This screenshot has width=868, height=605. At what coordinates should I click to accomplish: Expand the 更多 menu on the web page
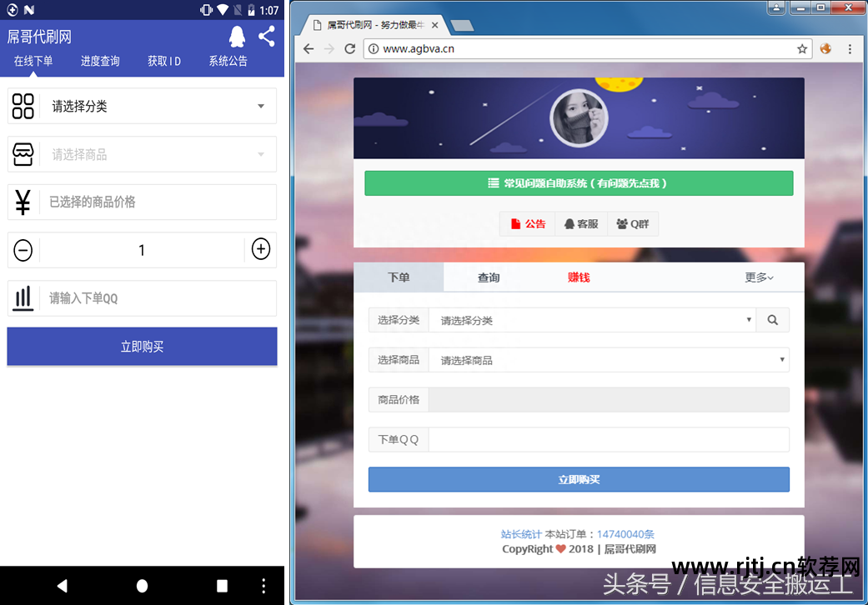759,277
